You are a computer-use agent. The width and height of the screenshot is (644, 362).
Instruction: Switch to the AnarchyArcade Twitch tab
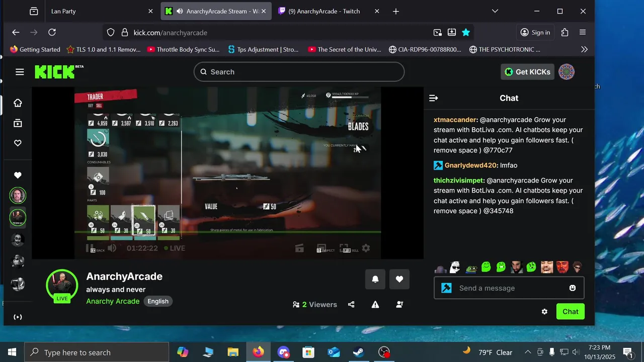pos(329,11)
